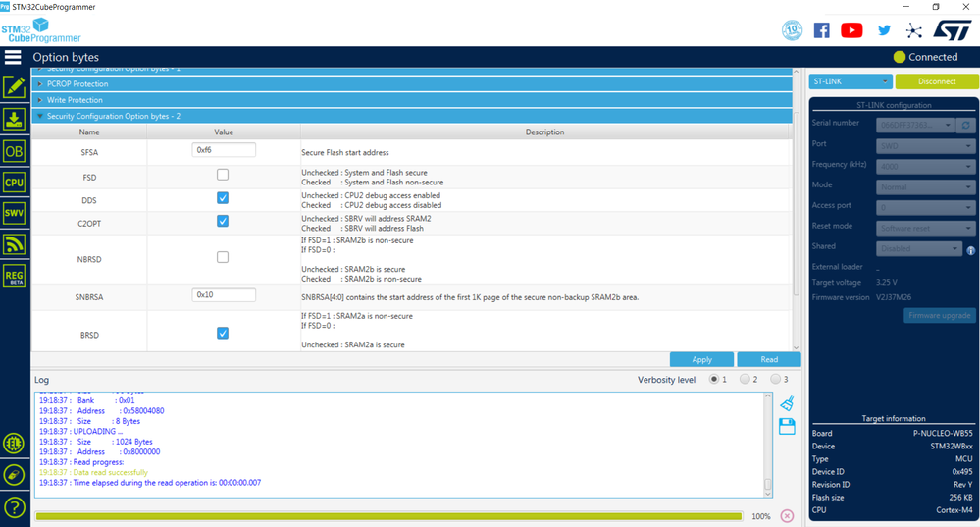This screenshot has width=980, height=527.
Task: Toggle the NBRSD checkbox
Action: click(223, 257)
